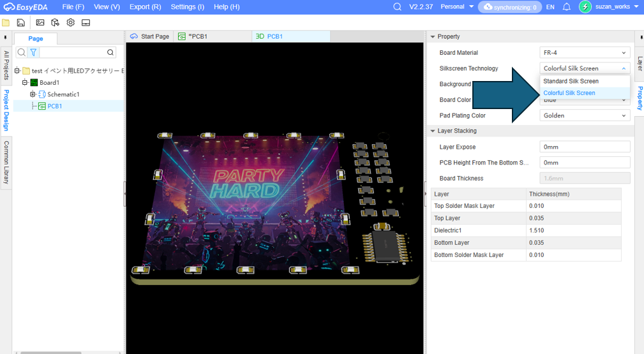The height and width of the screenshot is (354, 644).
Task: Open suzan_works account dropdown
Action: [x=617, y=6]
